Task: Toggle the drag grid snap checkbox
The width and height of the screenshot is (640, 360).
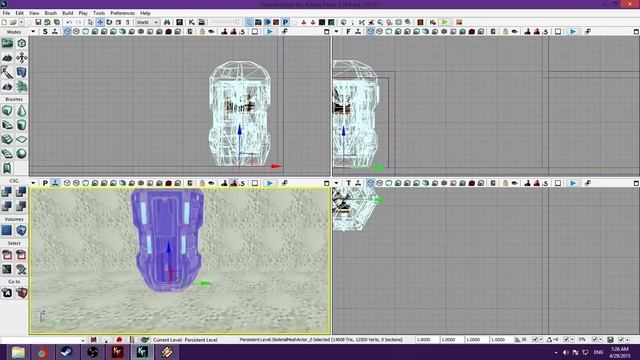Action: [x=535, y=340]
